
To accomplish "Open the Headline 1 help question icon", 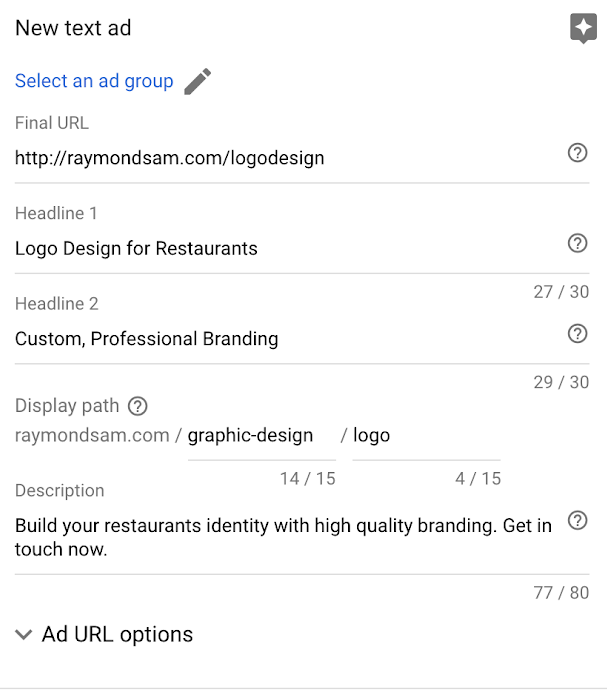I will (x=577, y=243).
